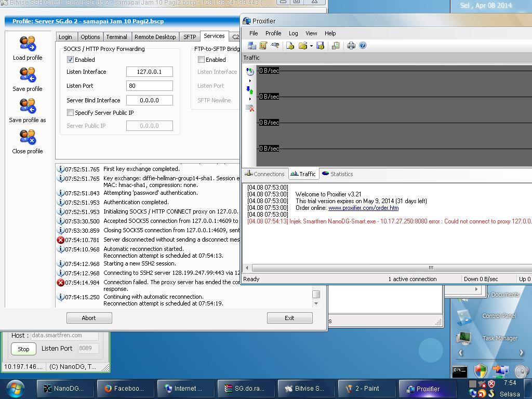Expand dropdown arrow next to open profile icon
532x399 pixels.
[311, 46]
